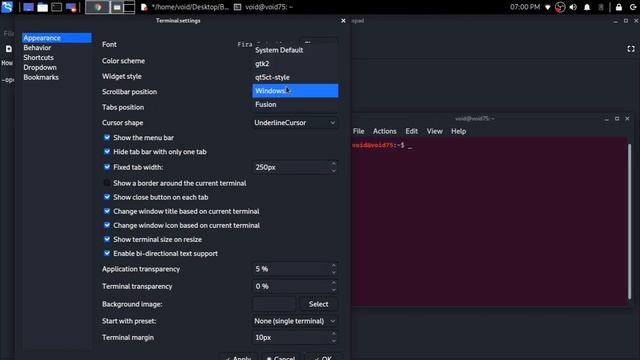Click the 07:00 PM clock
640x360 pixels.
click(x=524, y=7)
